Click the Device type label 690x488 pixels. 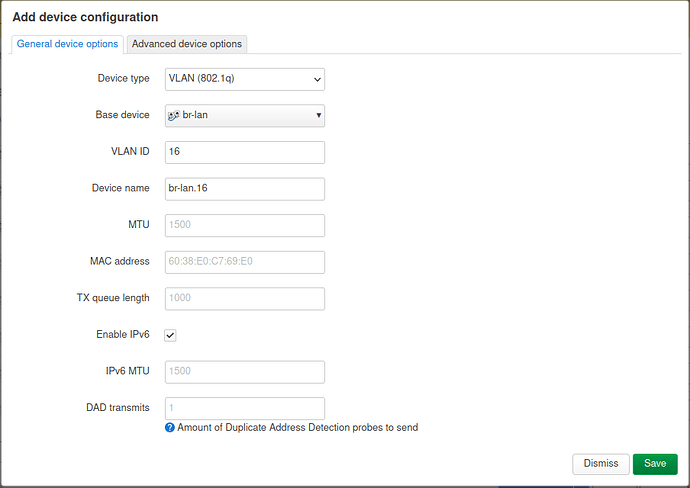(123, 78)
